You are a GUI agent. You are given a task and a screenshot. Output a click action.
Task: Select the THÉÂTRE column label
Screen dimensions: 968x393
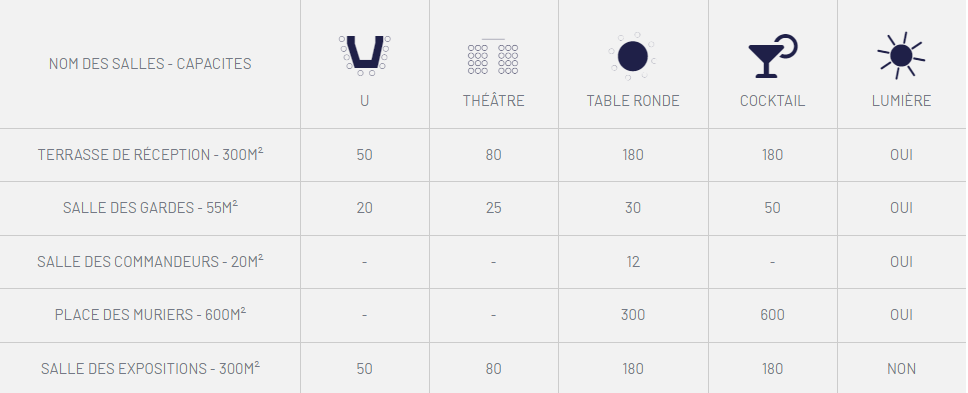pyautogui.click(x=493, y=101)
